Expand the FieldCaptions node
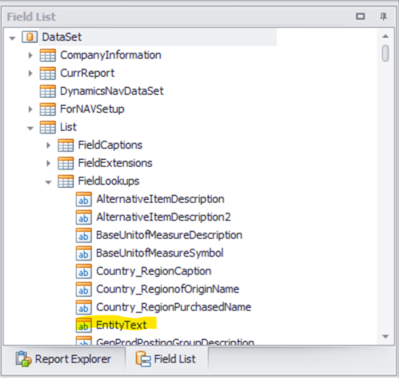399x378 pixels. [48, 145]
